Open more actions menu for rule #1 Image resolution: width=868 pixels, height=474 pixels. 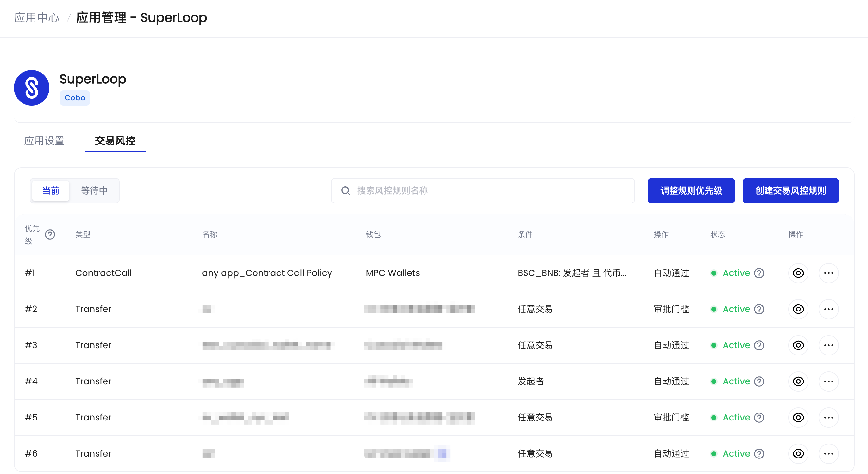(828, 273)
